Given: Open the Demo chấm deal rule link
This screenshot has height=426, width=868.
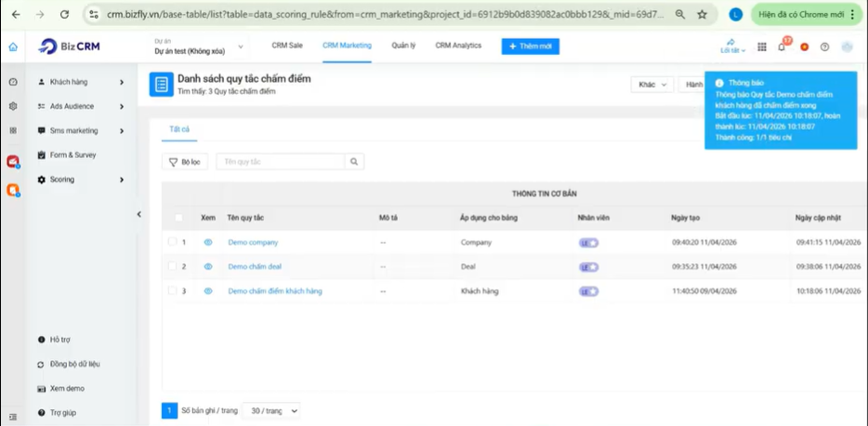Looking at the screenshot, I should tap(255, 266).
